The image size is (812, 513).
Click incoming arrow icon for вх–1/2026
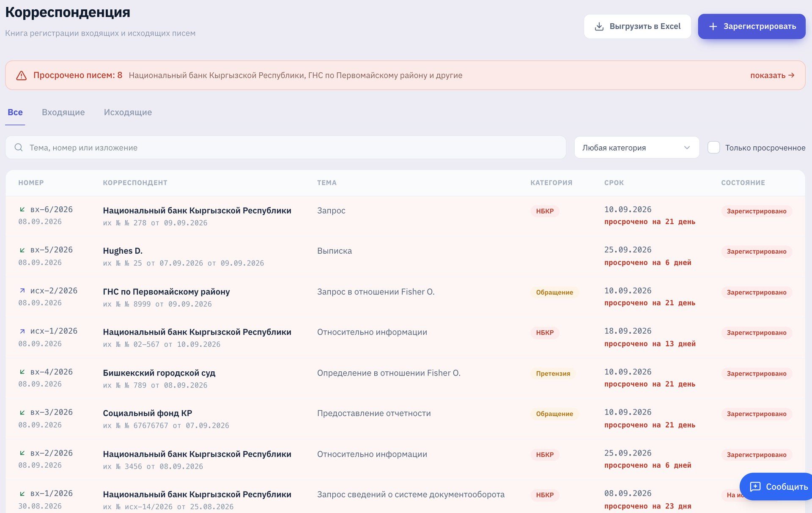(22, 494)
